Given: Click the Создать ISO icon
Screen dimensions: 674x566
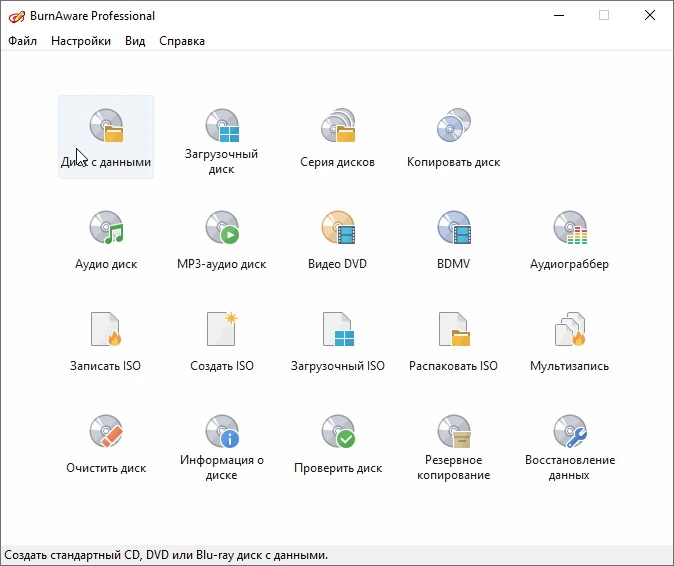Looking at the screenshot, I should 221,341.
